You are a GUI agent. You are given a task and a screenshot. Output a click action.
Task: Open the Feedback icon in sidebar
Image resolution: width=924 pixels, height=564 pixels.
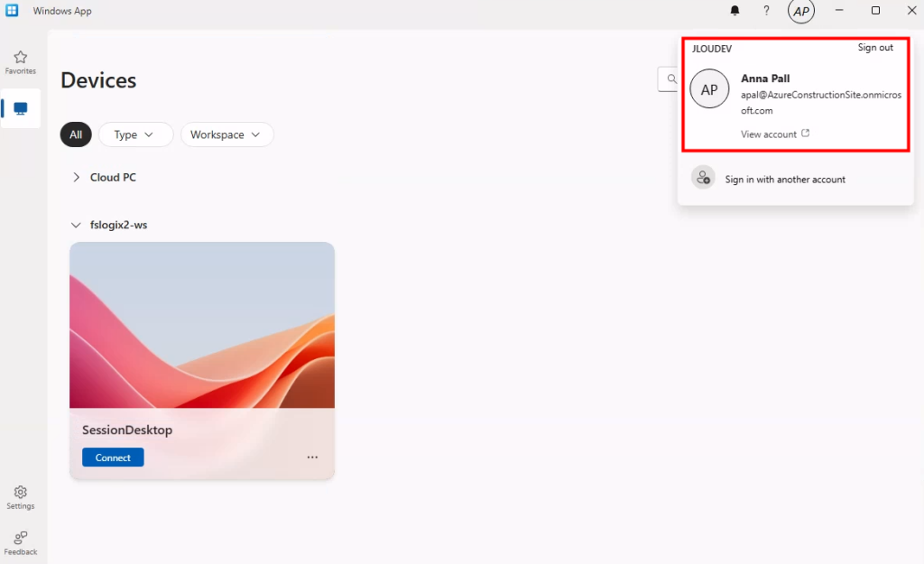pos(20,541)
